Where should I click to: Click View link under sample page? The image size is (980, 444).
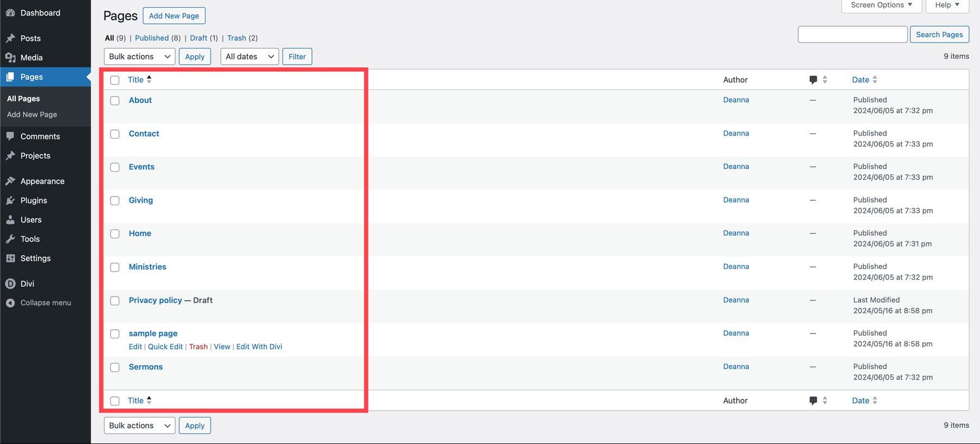coord(222,347)
